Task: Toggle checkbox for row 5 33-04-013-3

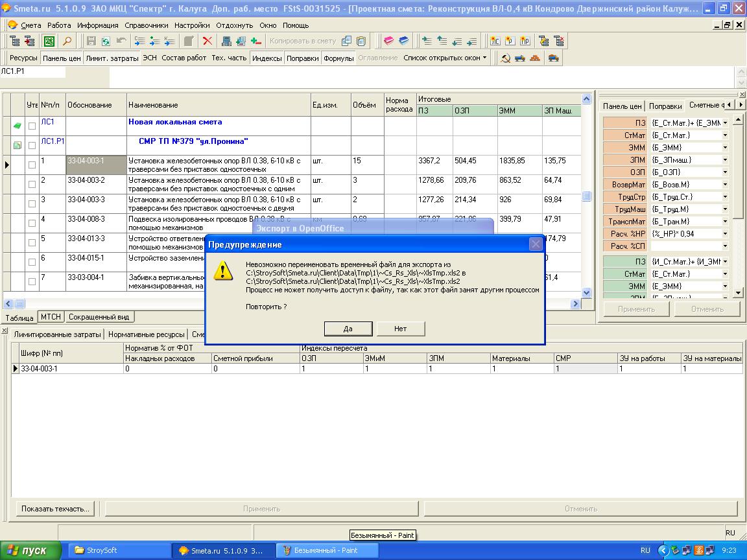Action: tap(32, 243)
